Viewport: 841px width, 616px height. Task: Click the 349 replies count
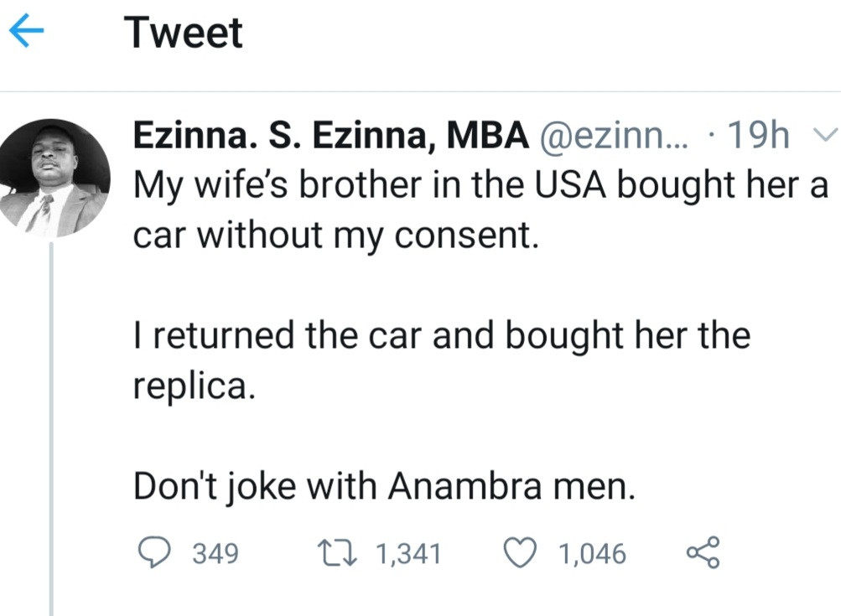click(215, 554)
